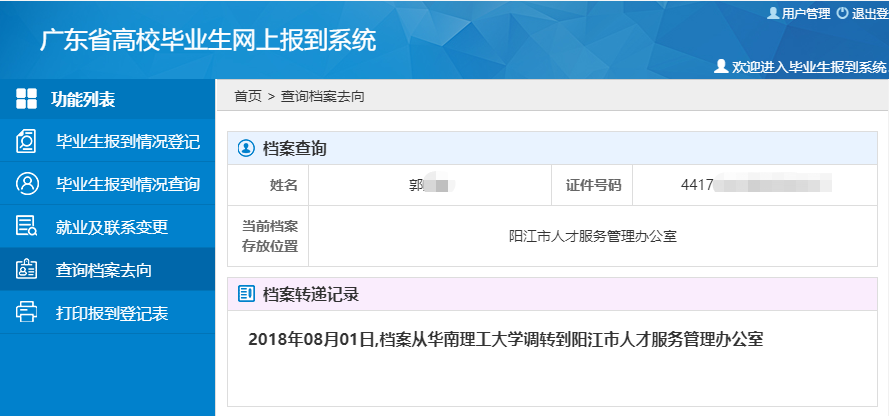Log out via the 退出登录 link
889x416 pixels.
click(869, 13)
